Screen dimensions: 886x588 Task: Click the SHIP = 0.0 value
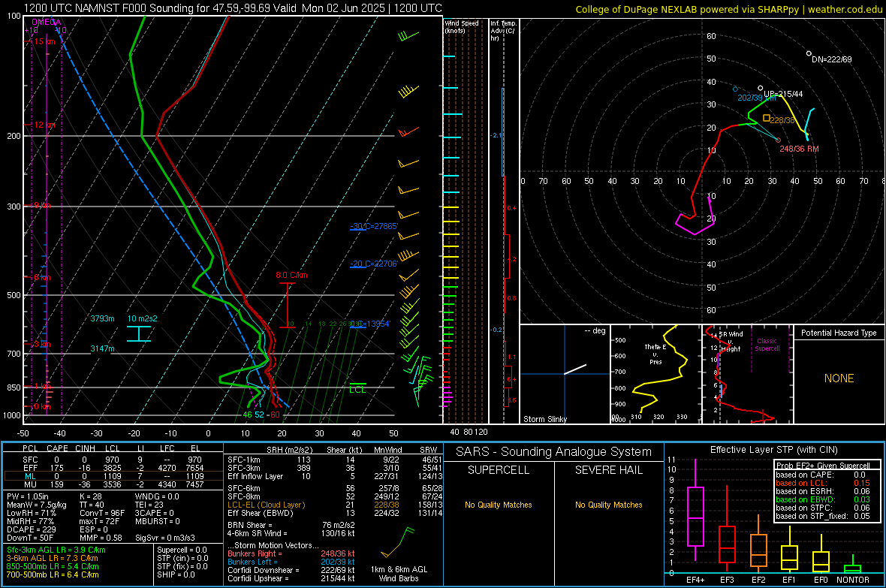(x=176, y=574)
